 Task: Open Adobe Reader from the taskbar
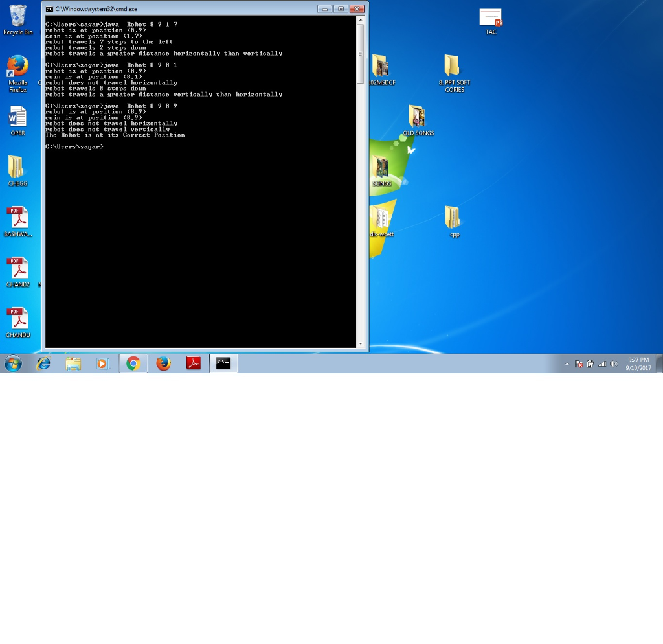(193, 363)
